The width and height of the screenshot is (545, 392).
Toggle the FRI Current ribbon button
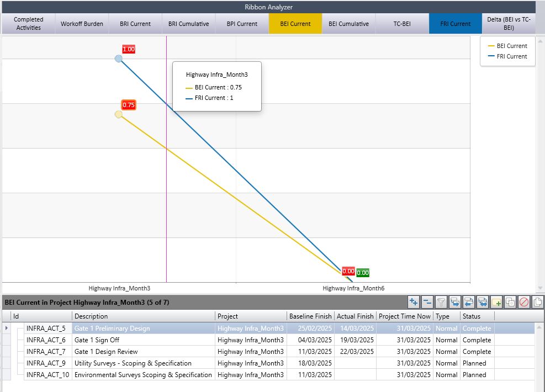(456, 24)
